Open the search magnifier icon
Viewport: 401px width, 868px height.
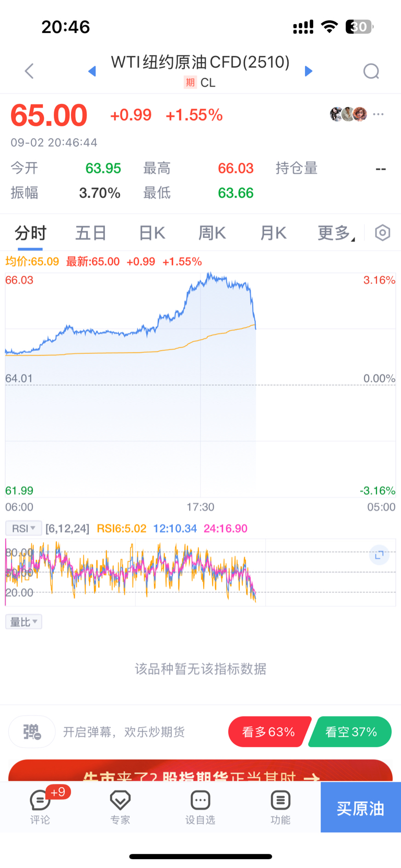pos(371,71)
